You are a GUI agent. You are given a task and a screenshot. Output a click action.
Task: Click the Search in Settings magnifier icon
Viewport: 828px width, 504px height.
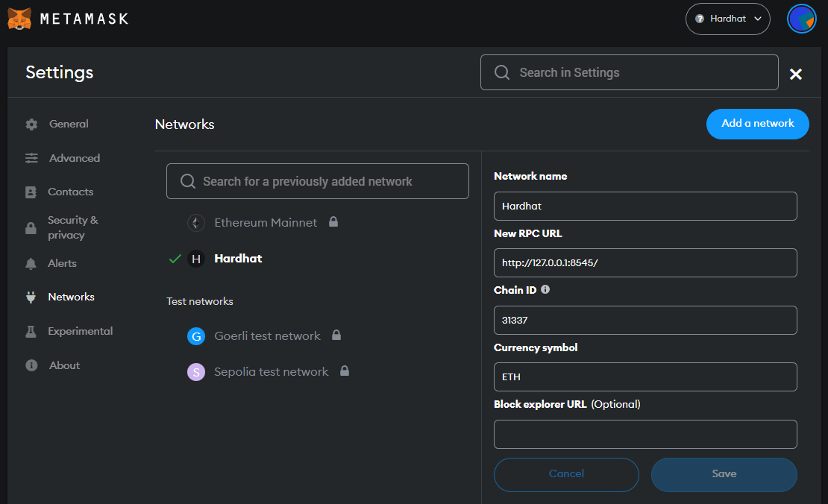502,72
